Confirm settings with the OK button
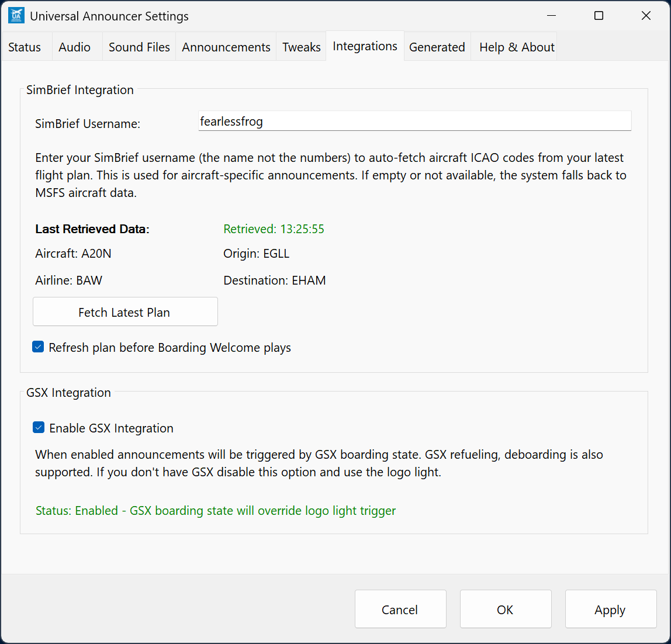The image size is (671, 644). pyautogui.click(x=506, y=610)
